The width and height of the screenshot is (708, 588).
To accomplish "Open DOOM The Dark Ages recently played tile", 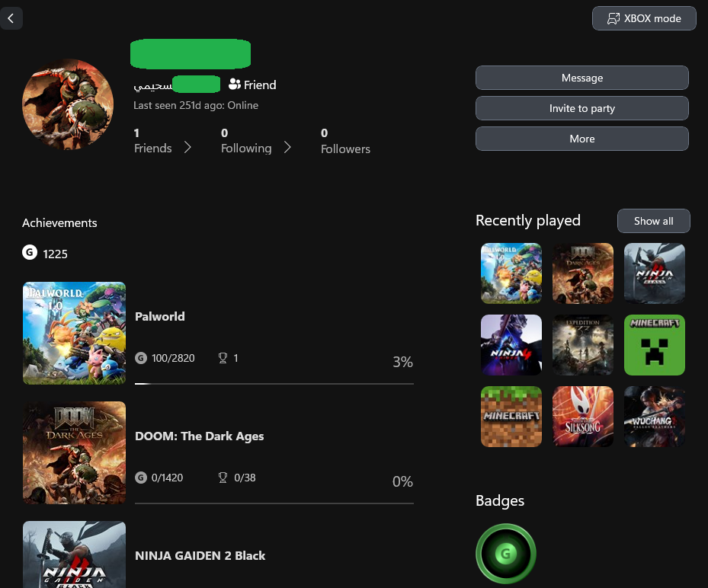I will (x=583, y=273).
